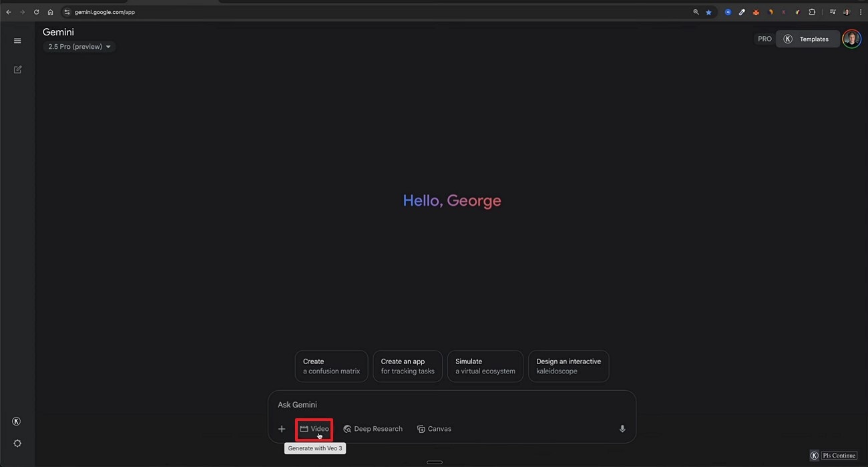This screenshot has width=868, height=467.
Task: Choose the 'Create an app for tracking tasks' suggestion
Action: click(x=407, y=366)
